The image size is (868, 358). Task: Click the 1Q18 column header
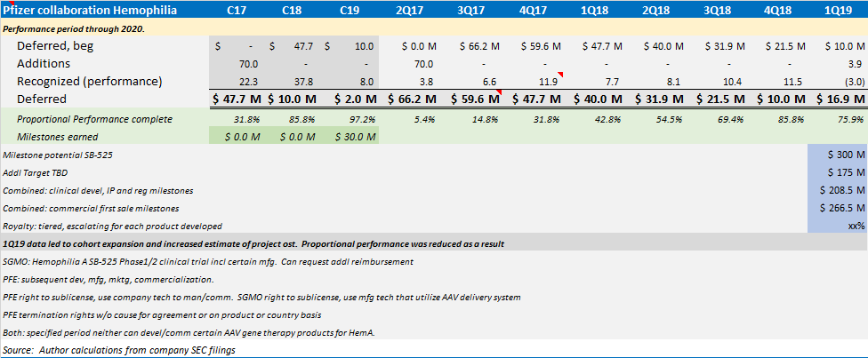click(595, 11)
